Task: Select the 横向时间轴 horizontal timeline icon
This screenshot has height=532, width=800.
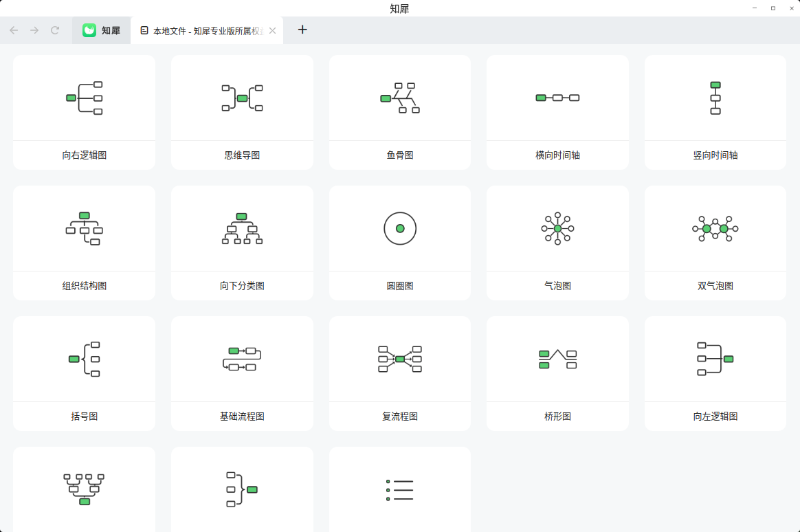Action: [x=557, y=98]
